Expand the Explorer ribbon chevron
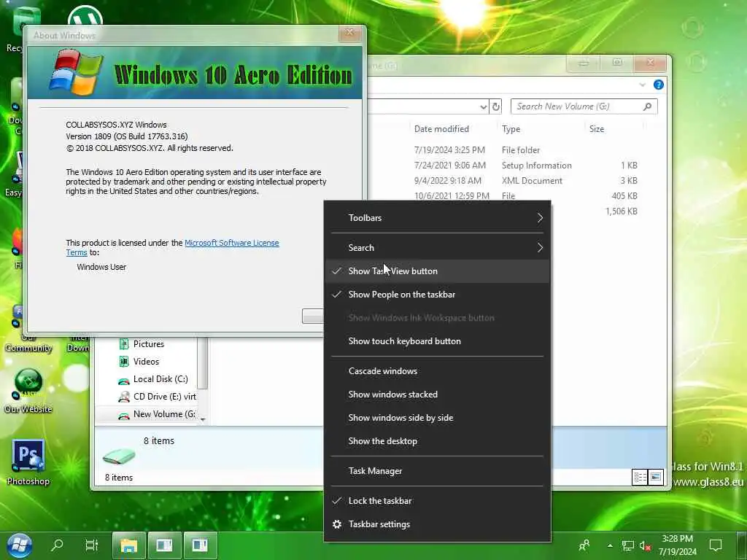Screen dimensions: 747x560 642,85
